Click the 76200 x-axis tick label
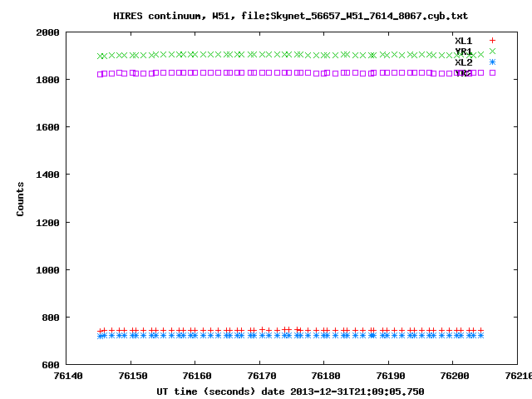 point(455,376)
